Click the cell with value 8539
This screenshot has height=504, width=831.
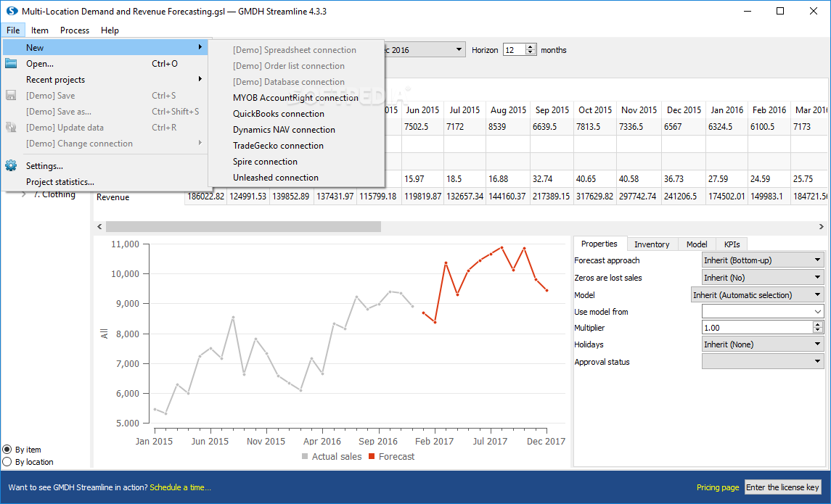click(x=508, y=126)
